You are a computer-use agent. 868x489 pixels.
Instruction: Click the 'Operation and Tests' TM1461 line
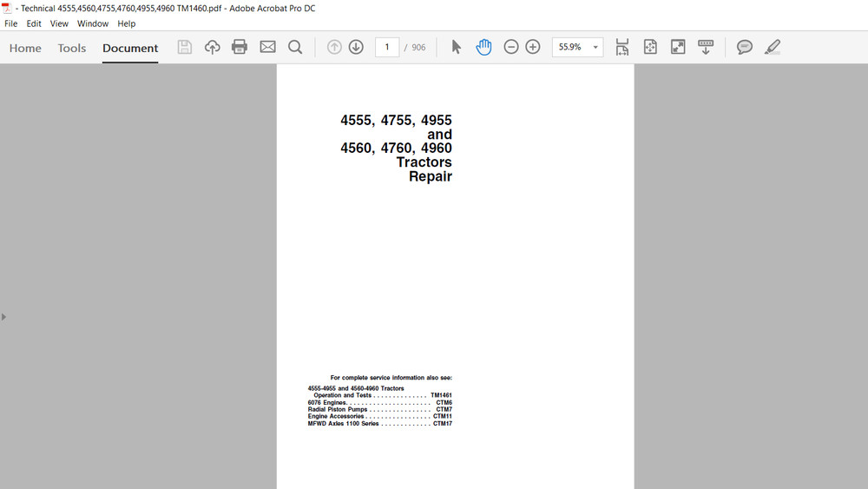click(383, 395)
